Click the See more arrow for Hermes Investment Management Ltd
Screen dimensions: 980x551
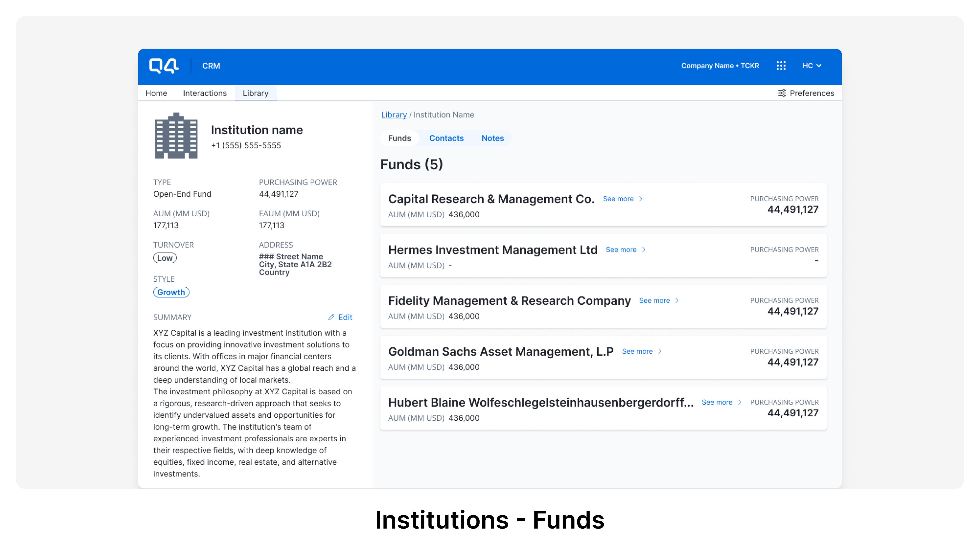pos(644,249)
